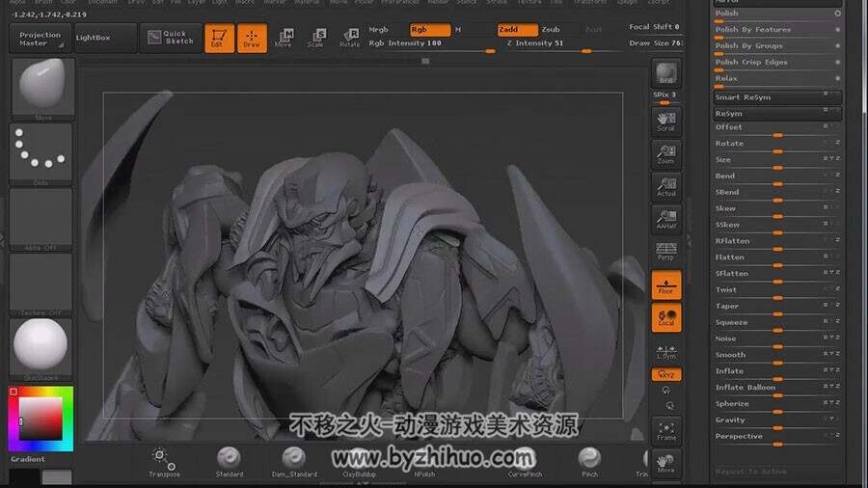Open the current brush thumbnail picker

tap(42, 88)
